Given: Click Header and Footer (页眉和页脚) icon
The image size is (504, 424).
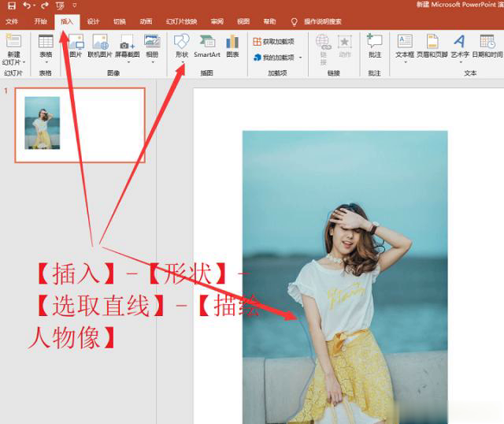Looking at the screenshot, I should point(432,46).
